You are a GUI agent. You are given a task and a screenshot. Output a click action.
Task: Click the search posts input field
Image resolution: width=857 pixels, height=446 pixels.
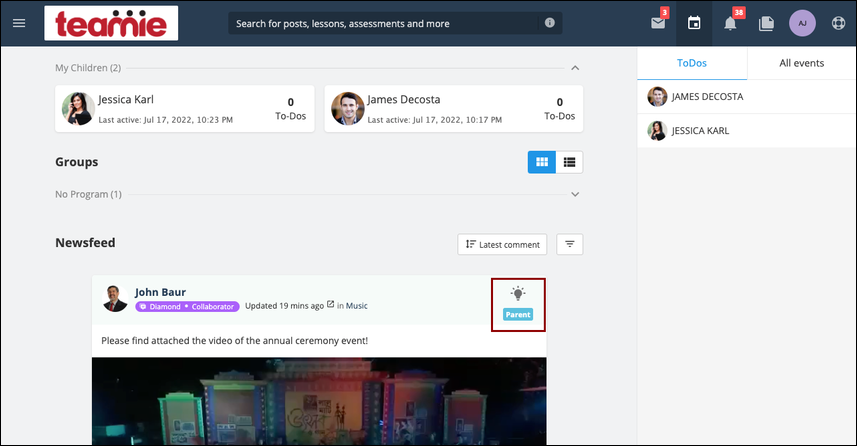tap(384, 24)
